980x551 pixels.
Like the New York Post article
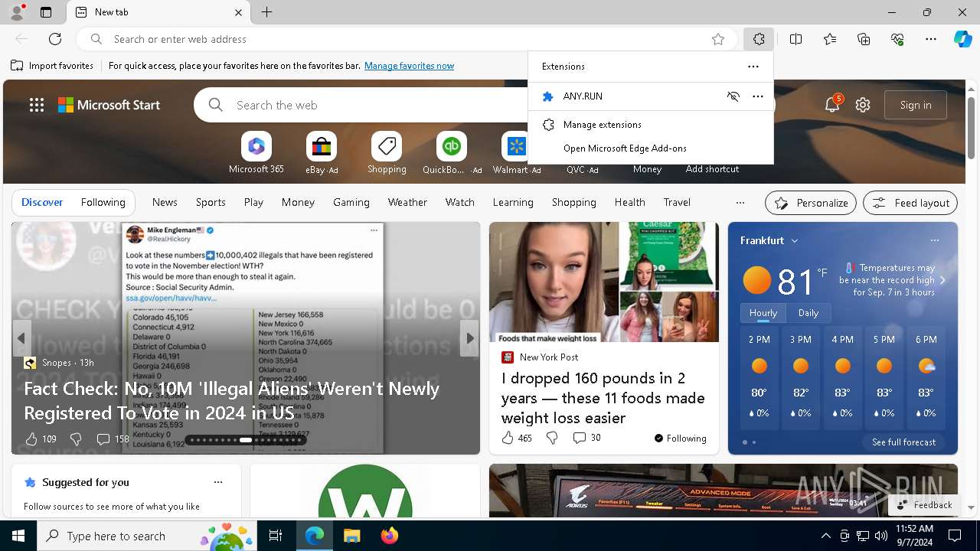[x=516, y=438]
